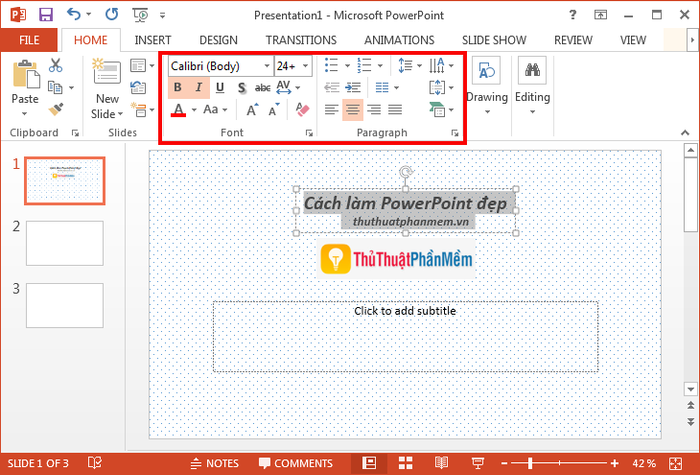Screen dimensions: 700x475
Task: Switch to the SLIDE SHOW tab
Action: [494, 40]
